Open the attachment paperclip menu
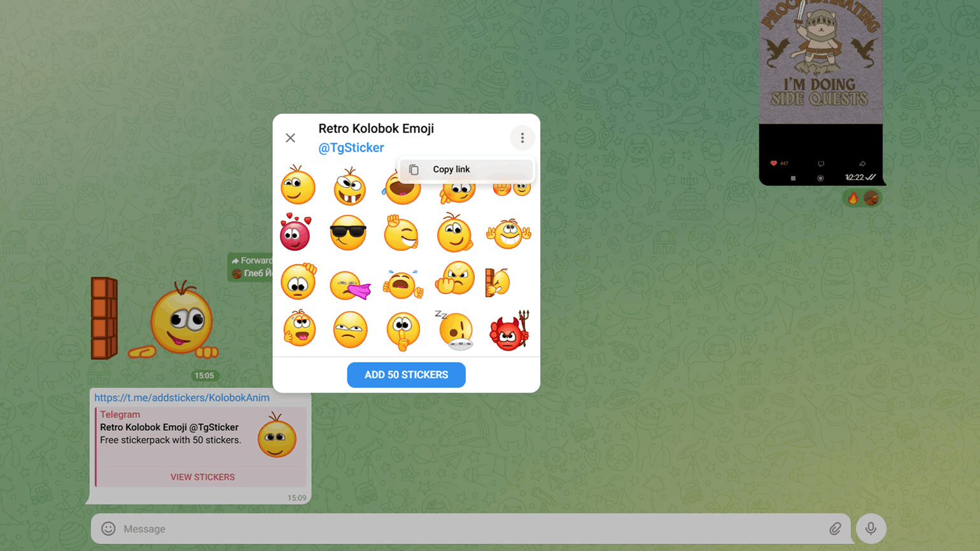Viewport: 980px width, 551px height. point(835,529)
